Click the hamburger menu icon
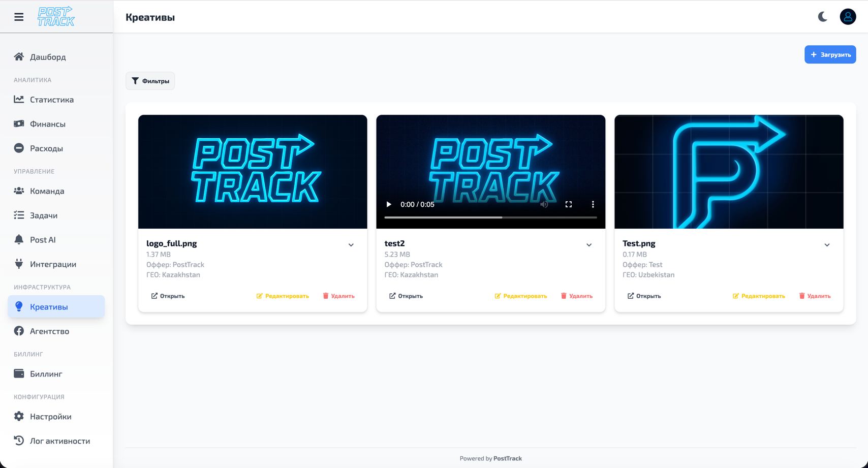868x468 pixels. (19, 17)
